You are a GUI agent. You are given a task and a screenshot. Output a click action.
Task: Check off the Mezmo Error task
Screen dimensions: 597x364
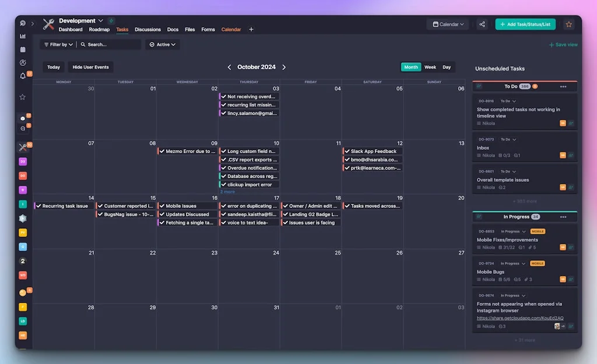tap(161, 151)
